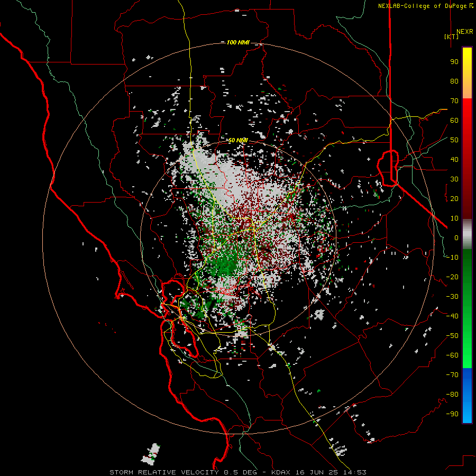The width and height of the screenshot is (476, 476).
Task: Click the STORM RELATIVE VELOCITY caption text
Action: point(164,472)
